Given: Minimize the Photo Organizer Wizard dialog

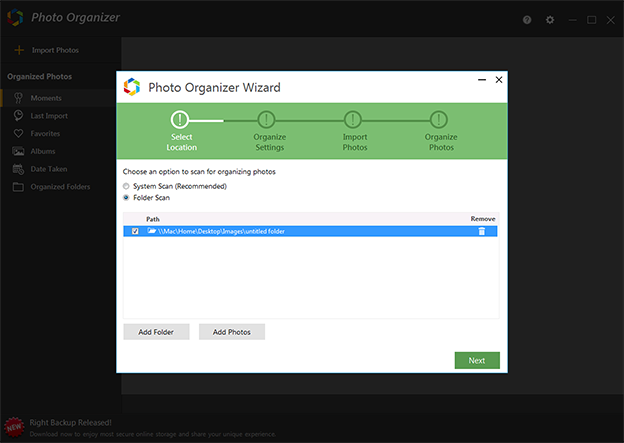Looking at the screenshot, I should 482,80.
